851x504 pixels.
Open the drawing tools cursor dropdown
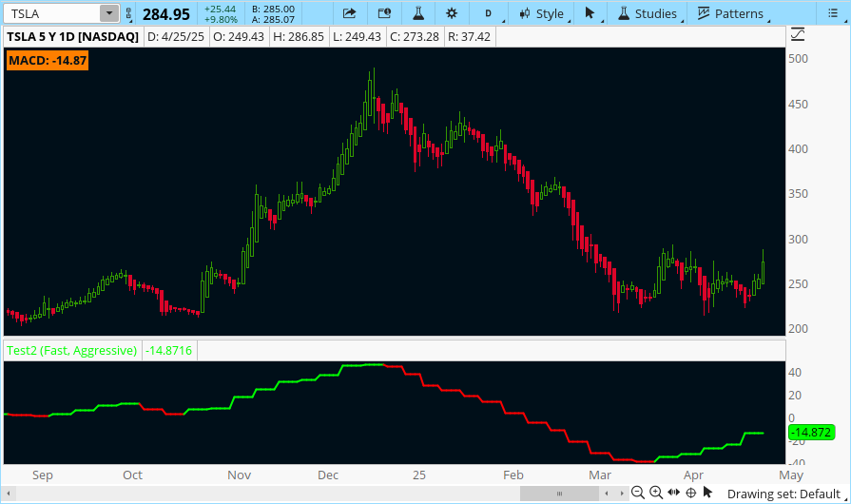click(591, 13)
